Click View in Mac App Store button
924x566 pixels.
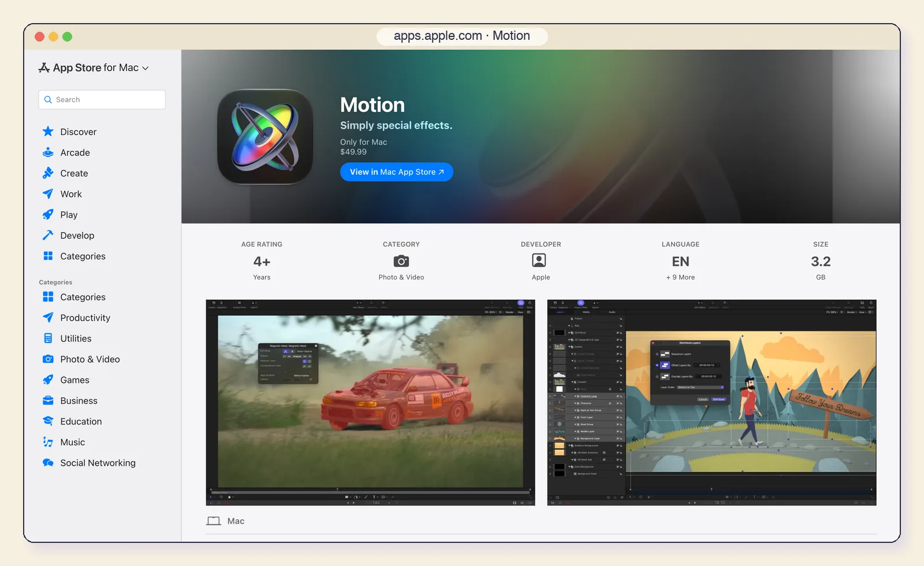[x=397, y=172]
